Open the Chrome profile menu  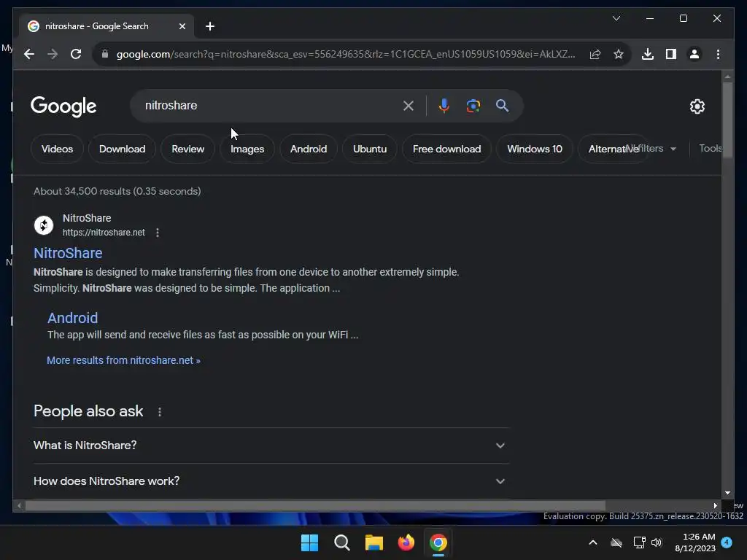694,54
